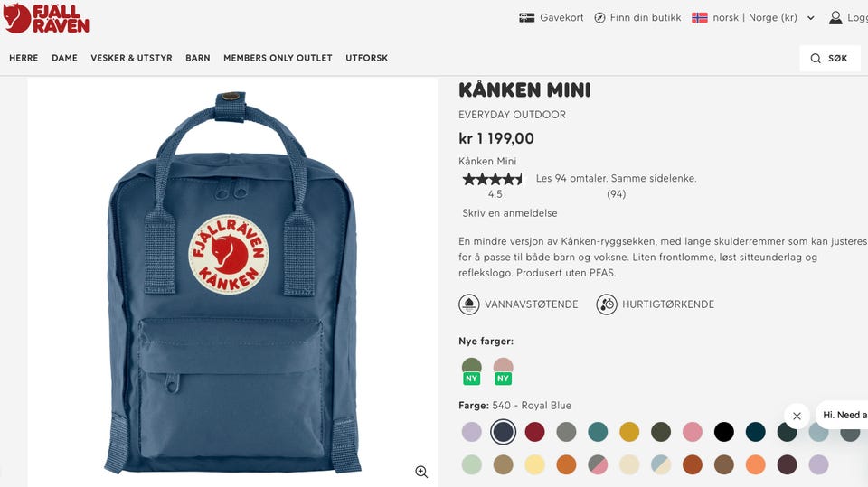Image resolution: width=868 pixels, height=487 pixels.
Task: Click the blue Kånken Mini backpack image
Action: point(232,283)
